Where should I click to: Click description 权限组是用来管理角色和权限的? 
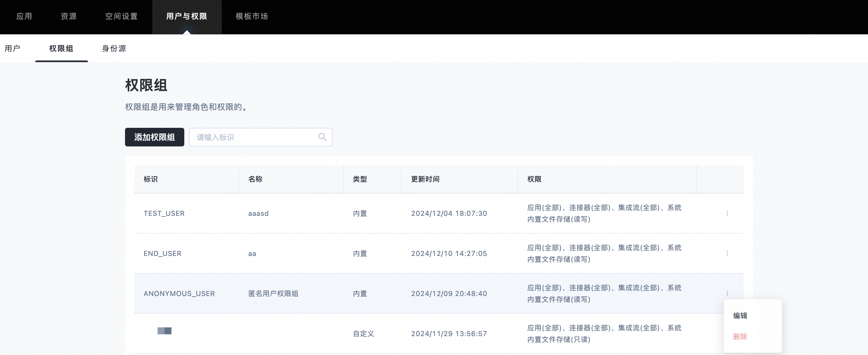click(x=187, y=107)
